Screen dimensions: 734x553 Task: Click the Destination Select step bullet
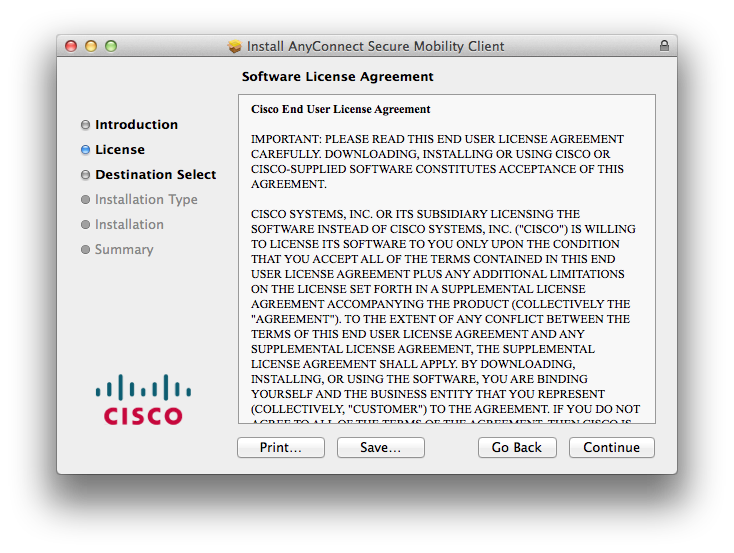pyautogui.click(x=85, y=175)
